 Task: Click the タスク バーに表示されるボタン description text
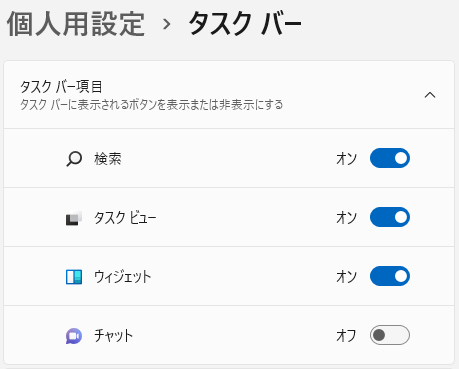[151, 105]
